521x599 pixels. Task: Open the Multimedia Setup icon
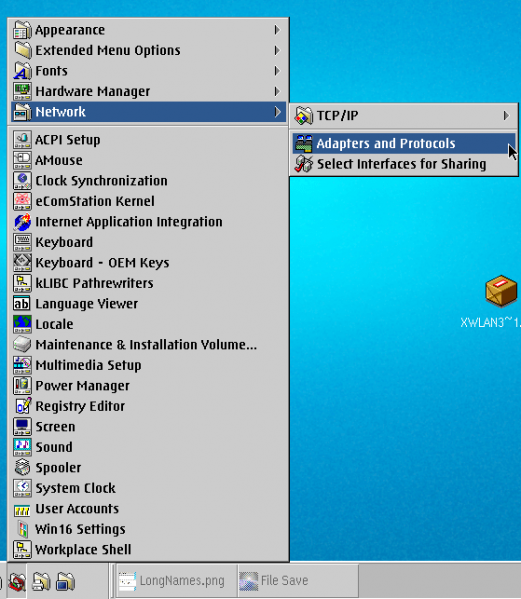pos(22,365)
